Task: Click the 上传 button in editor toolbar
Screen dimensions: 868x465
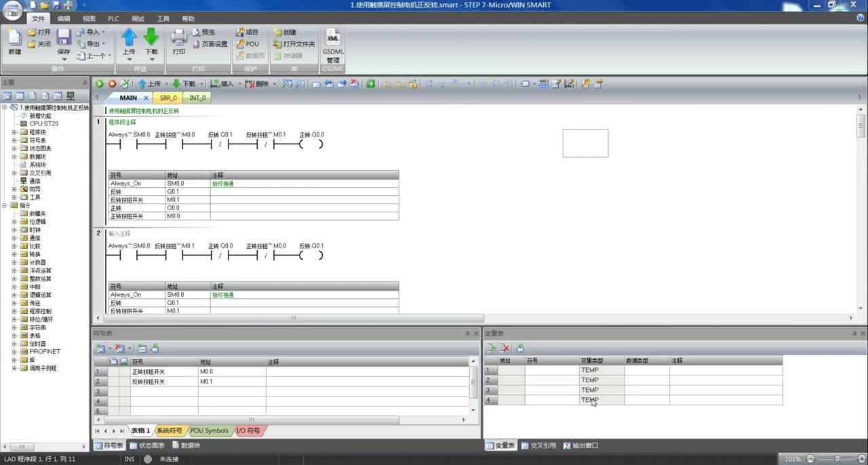Action: [151, 84]
